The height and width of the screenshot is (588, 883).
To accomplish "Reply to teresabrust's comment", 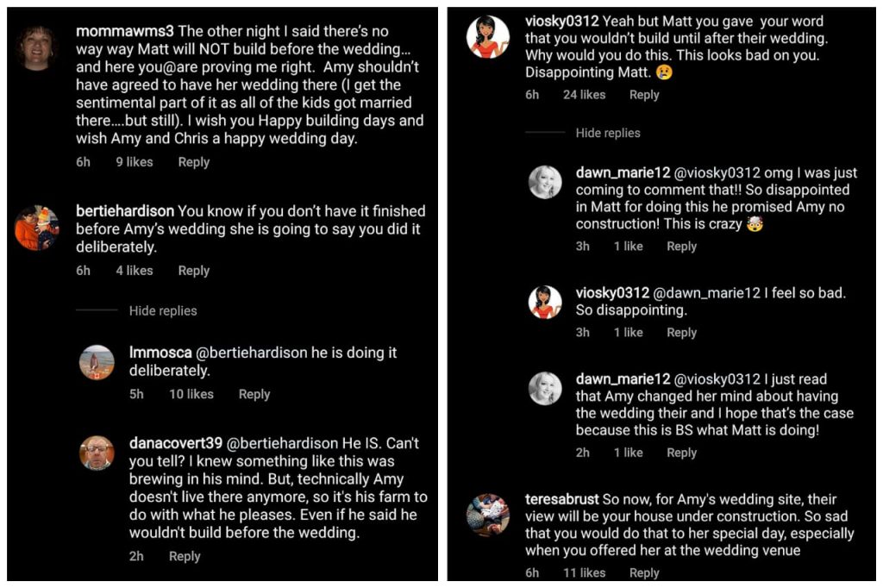I will tap(643, 572).
